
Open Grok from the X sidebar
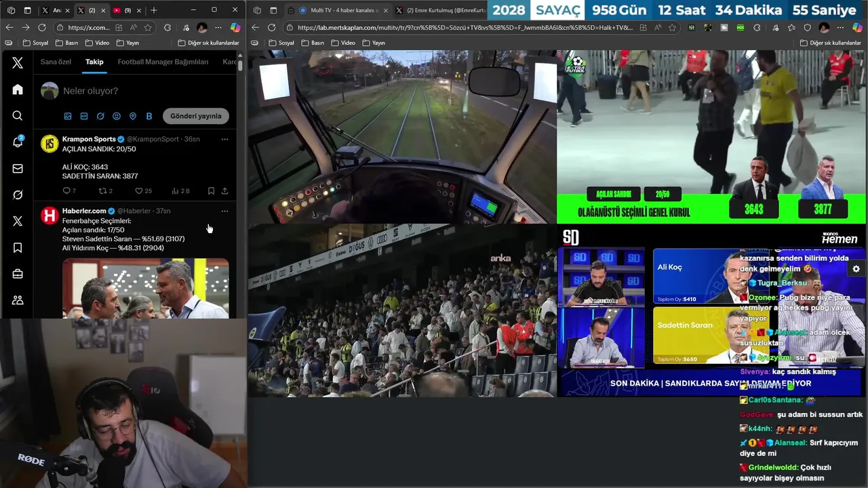(x=18, y=195)
